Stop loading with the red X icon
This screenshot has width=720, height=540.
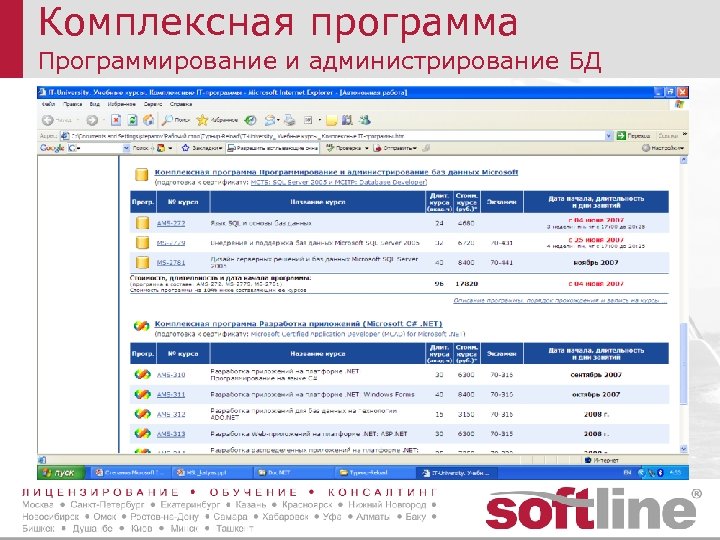pyautogui.click(x=116, y=120)
